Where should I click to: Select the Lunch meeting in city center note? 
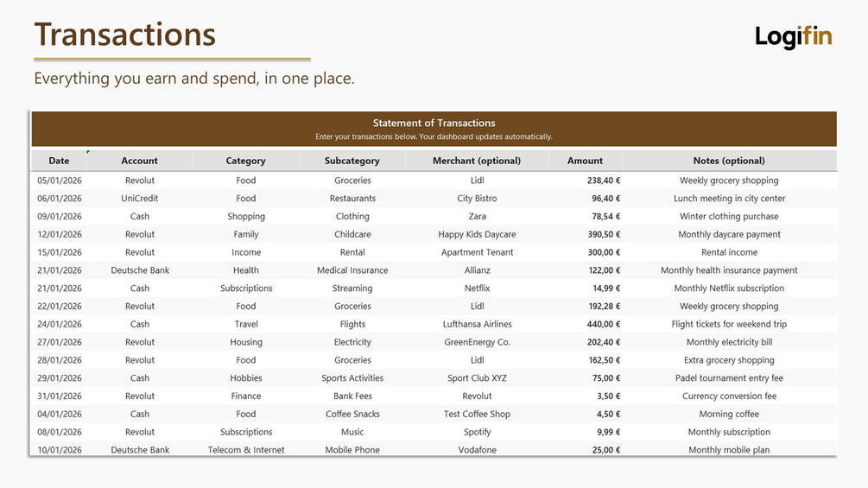[729, 198]
